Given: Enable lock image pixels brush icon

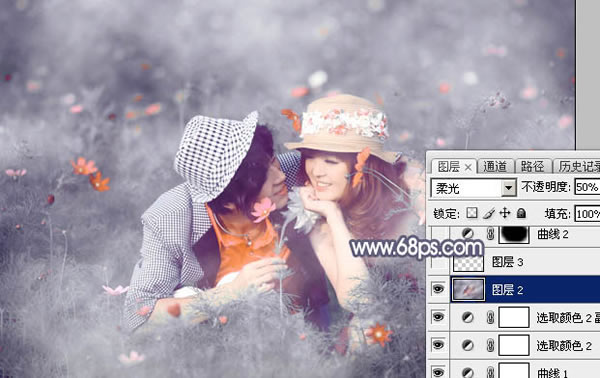Looking at the screenshot, I should 489,213.
